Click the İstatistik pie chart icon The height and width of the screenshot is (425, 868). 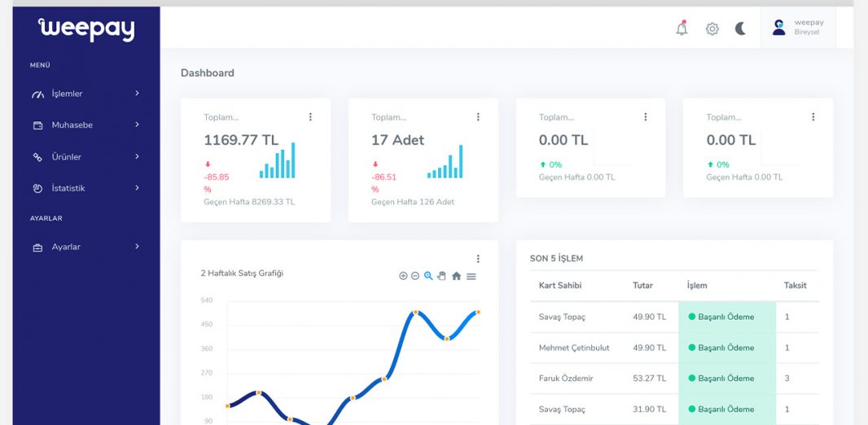click(37, 189)
